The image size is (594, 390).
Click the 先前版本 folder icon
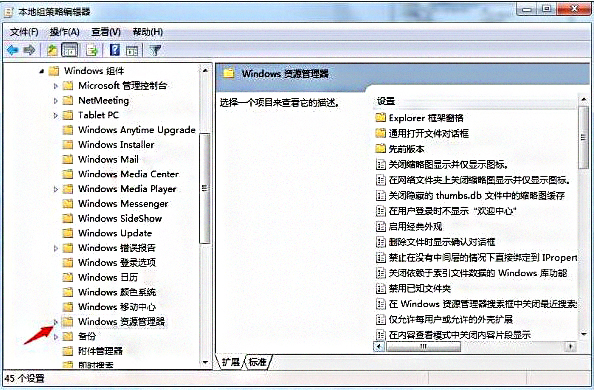point(380,149)
